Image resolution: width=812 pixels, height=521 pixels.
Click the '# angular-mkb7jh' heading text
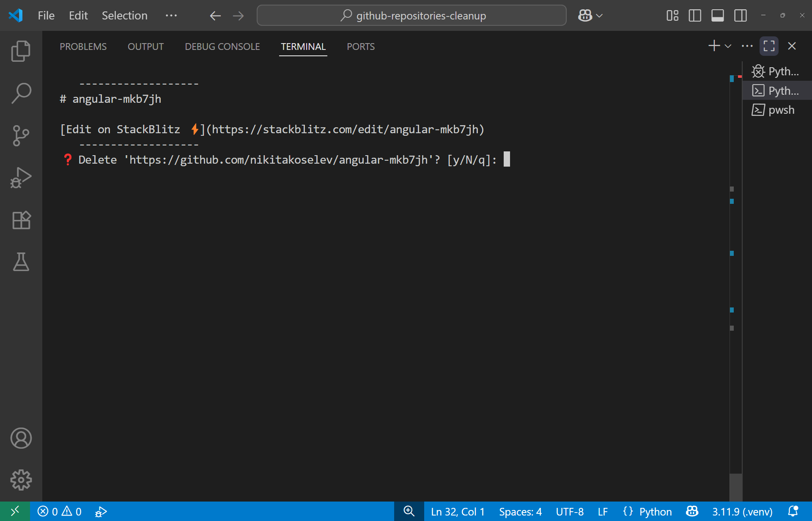[x=110, y=99]
